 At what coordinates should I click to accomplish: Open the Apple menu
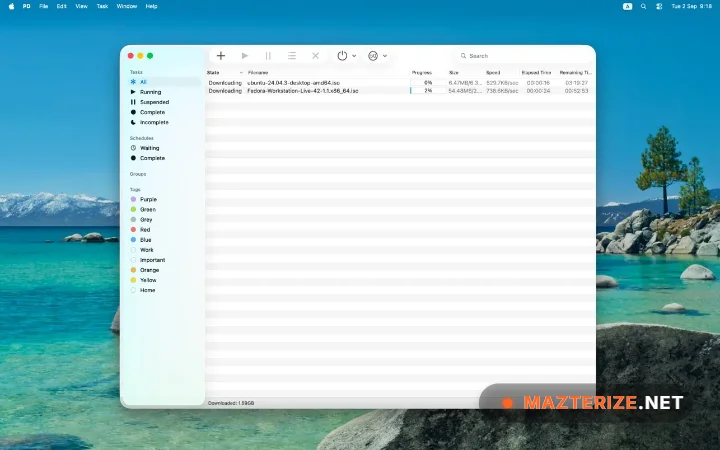tap(11, 6)
